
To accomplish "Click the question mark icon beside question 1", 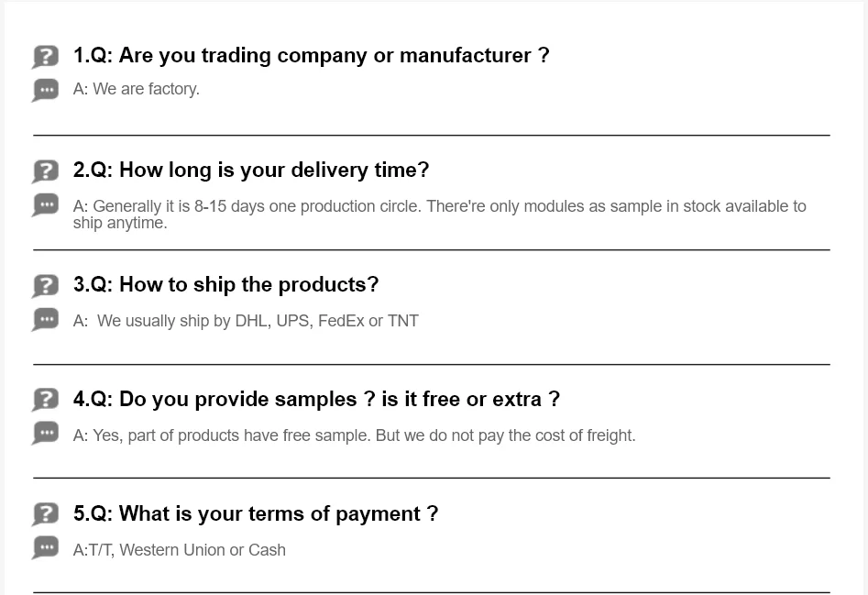I will tap(45, 56).
